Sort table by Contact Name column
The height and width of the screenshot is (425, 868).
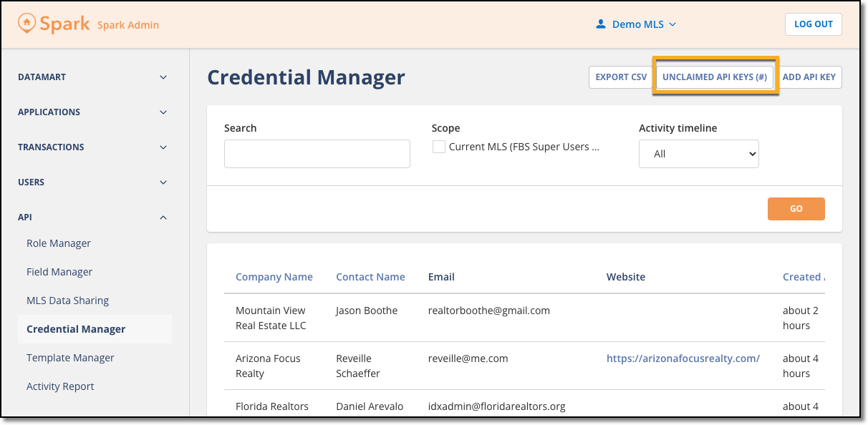point(370,277)
